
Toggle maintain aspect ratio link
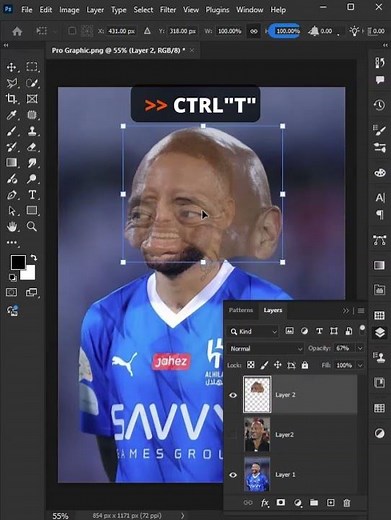[x=254, y=31]
